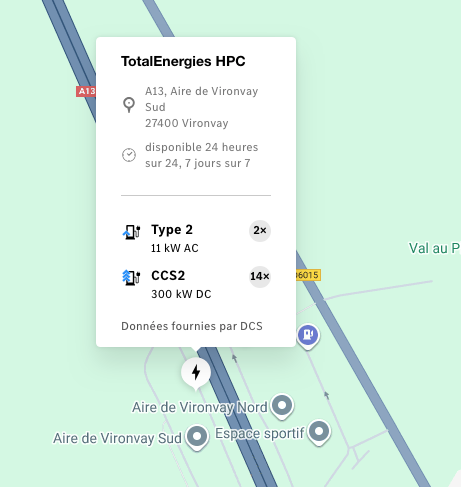Click the CCS2 connector label
This screenshot has height=487, width=461.
(168, 276)
